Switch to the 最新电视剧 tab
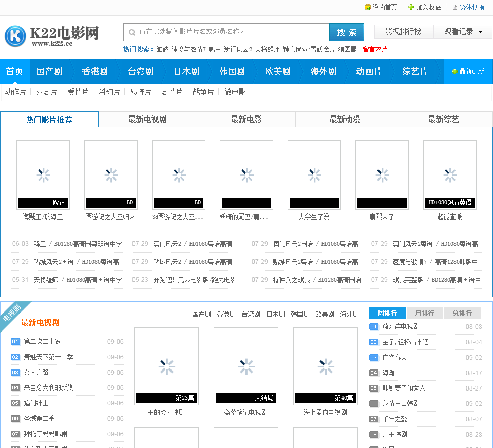This screenshot has height=448, width=493. (x=147, y=120)
